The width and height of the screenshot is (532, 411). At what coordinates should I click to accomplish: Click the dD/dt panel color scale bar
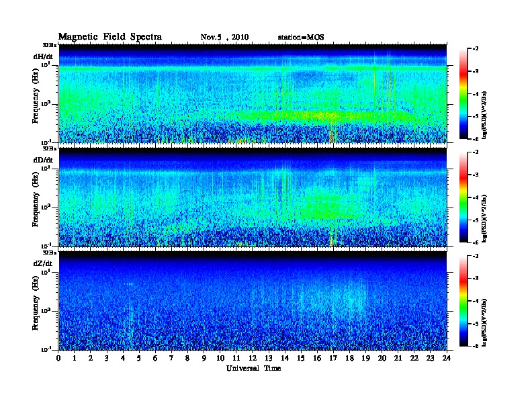coord(463,197)
